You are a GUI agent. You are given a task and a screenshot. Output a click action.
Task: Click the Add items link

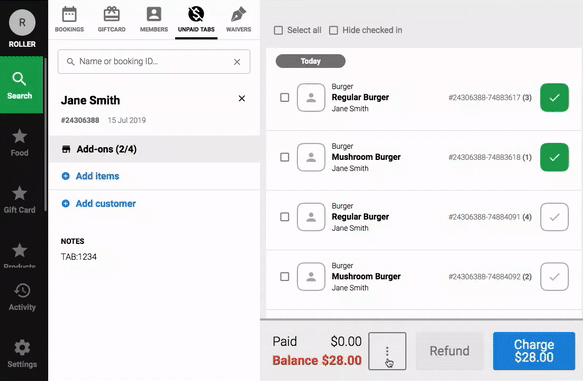(97, 176)
